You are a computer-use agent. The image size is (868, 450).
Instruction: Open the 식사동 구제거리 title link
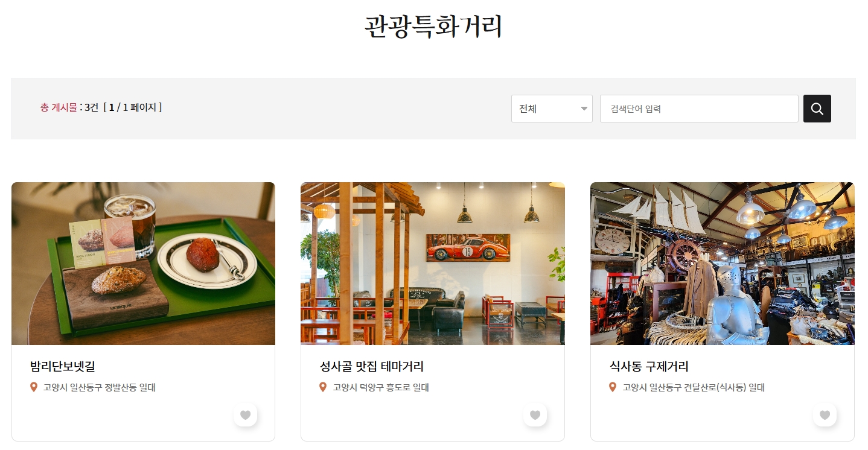pos(649,366)
